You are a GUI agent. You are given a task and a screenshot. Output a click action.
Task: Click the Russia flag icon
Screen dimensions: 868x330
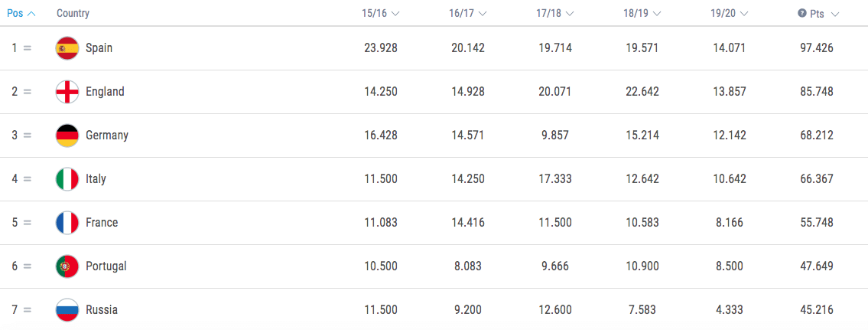[67, 310]
